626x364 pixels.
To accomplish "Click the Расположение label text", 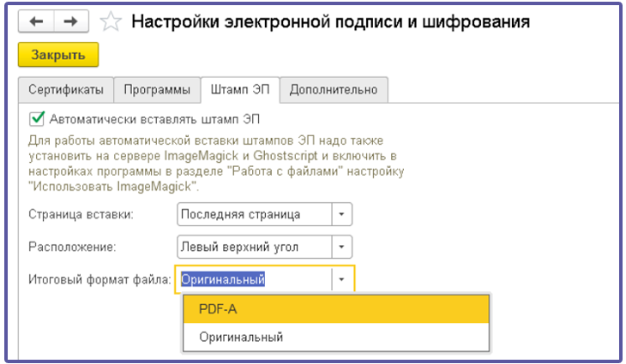I will 71,247.
